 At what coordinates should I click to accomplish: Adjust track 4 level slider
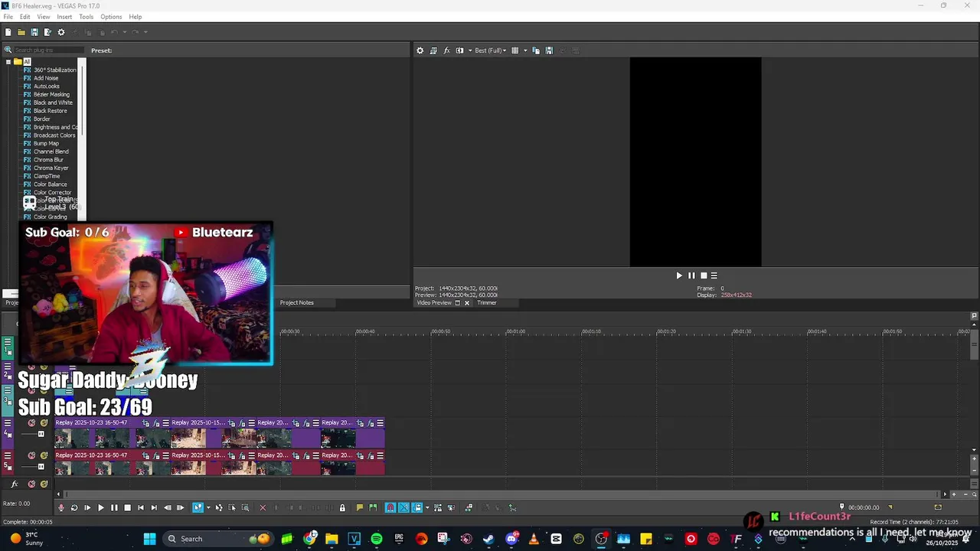(x=41, y=434)
